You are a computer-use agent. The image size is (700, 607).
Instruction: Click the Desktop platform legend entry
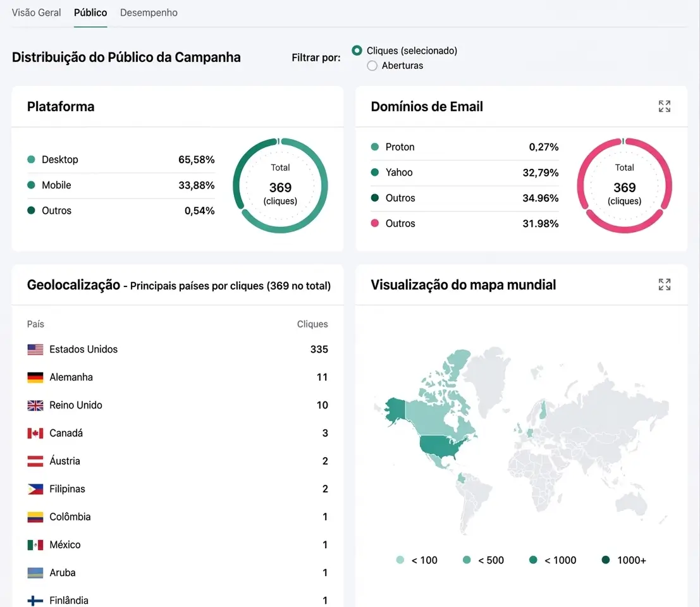tap(59, 160)
